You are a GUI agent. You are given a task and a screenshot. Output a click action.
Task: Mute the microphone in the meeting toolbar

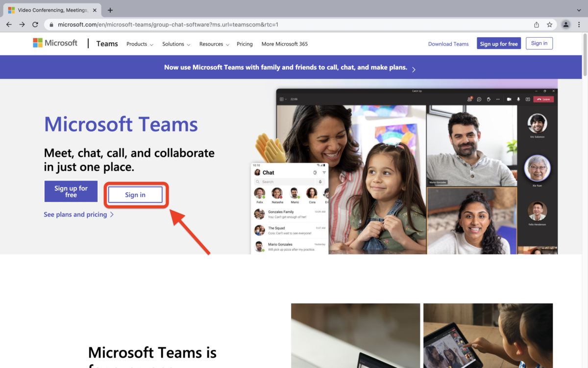pyautogui.click(x=518, y=99)
